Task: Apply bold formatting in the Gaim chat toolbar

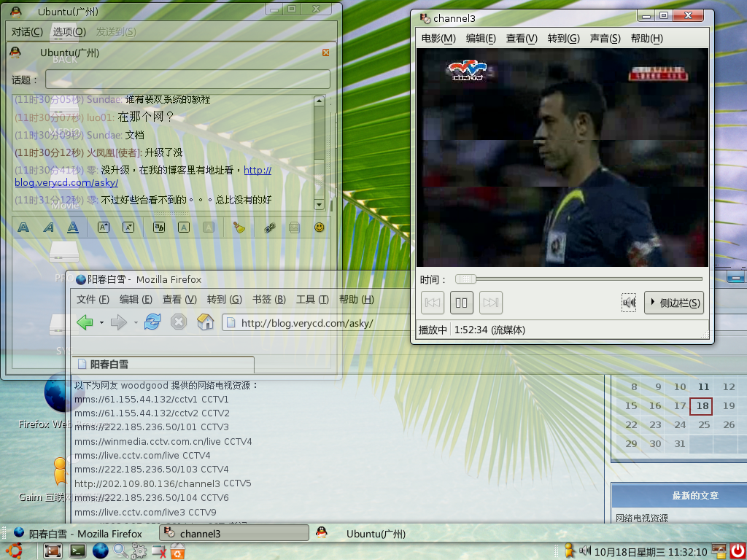Action: 23,227
